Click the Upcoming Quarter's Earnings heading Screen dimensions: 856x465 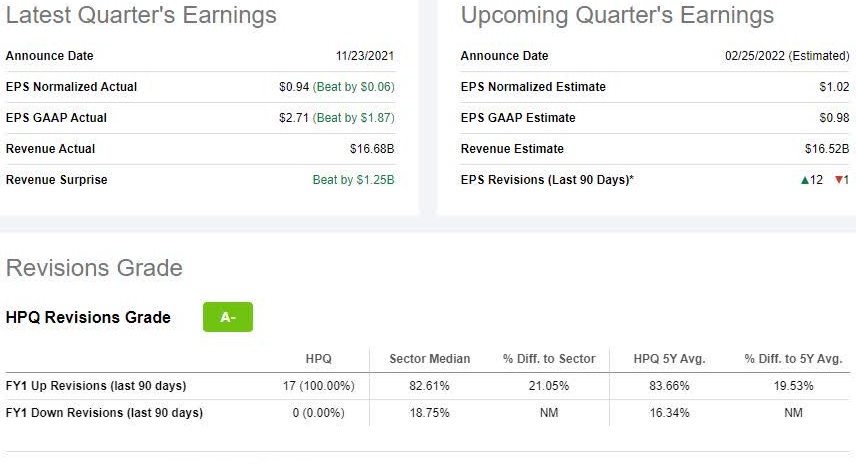coord(617,16)
